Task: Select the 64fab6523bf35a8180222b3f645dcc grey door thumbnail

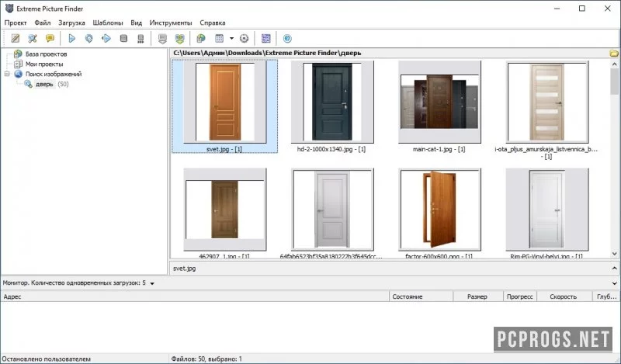Action: [332, 210]
